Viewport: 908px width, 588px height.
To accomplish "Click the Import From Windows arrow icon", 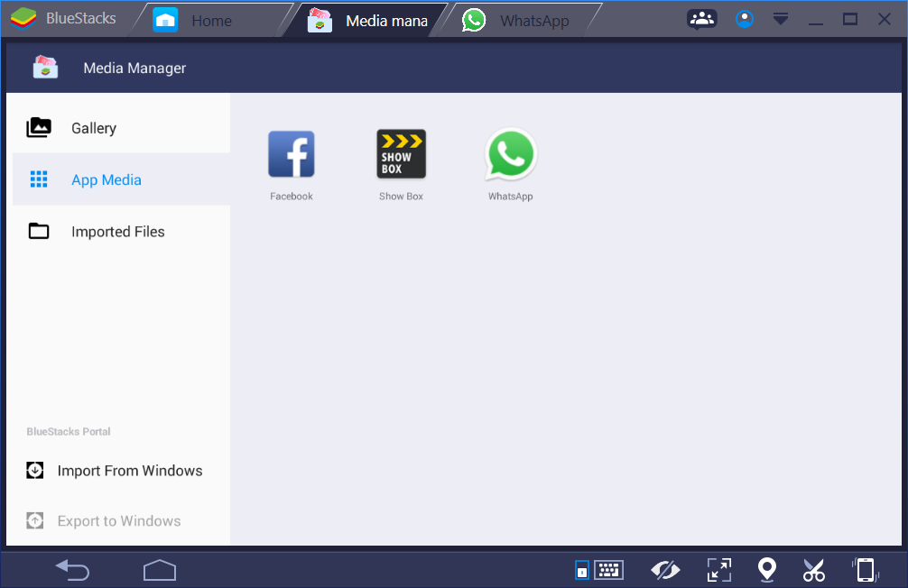I will [x=34, y=470].
